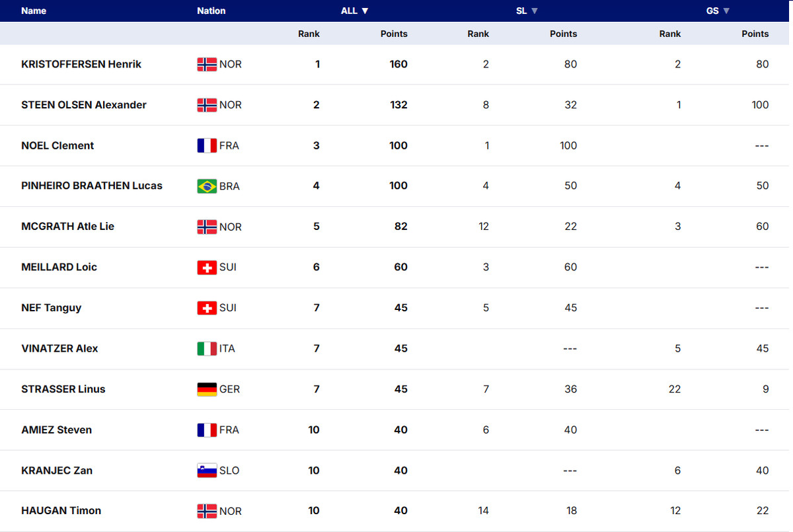The height and width of the screenshot is (532, 793).
Task: Open MCGRATH Atle Lie athlete link
Action: [x=67, y=227]
